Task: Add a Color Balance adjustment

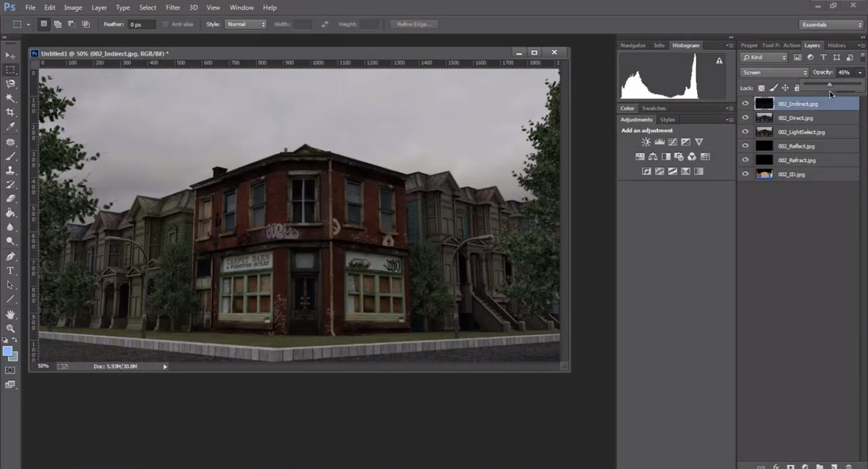Action: pos(653,156)
